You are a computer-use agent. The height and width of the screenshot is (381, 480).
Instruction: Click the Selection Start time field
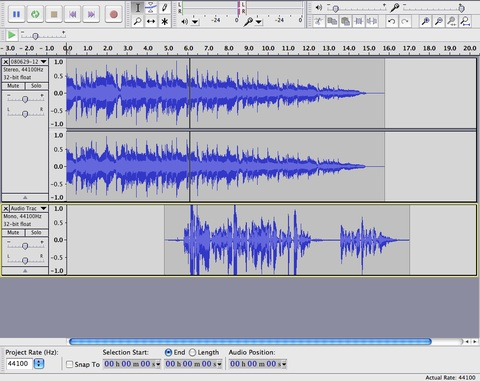[129, 364]
